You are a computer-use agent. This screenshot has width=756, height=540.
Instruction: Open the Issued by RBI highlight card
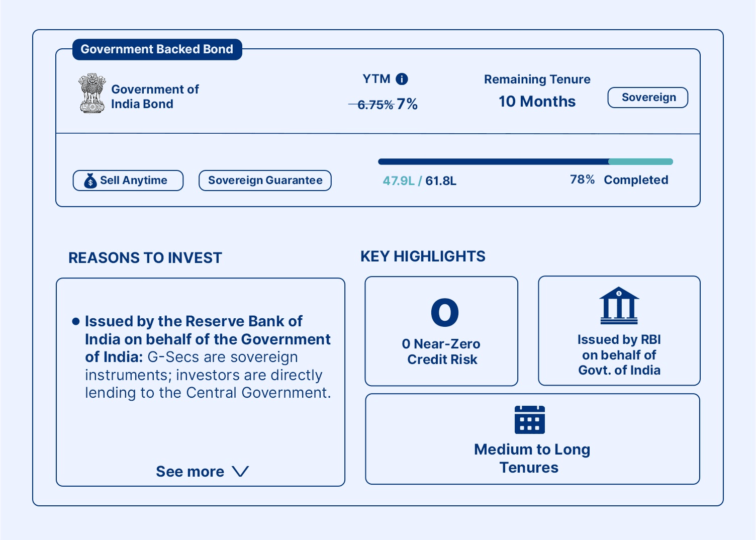click(x=619, y=330)
